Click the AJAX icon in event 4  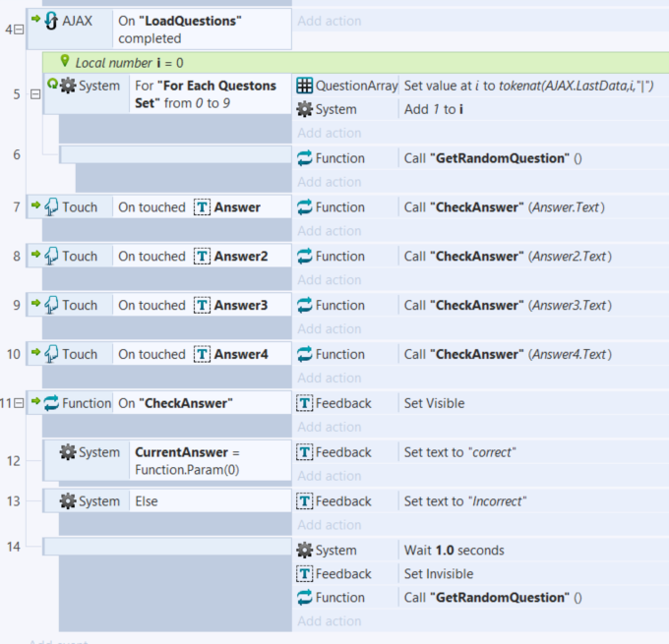click(x=52, y=21)
